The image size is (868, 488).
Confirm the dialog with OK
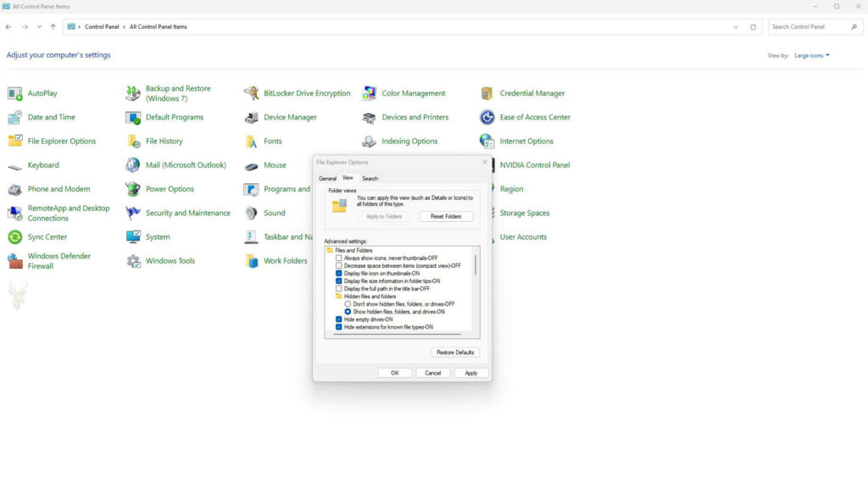[395, 373]
